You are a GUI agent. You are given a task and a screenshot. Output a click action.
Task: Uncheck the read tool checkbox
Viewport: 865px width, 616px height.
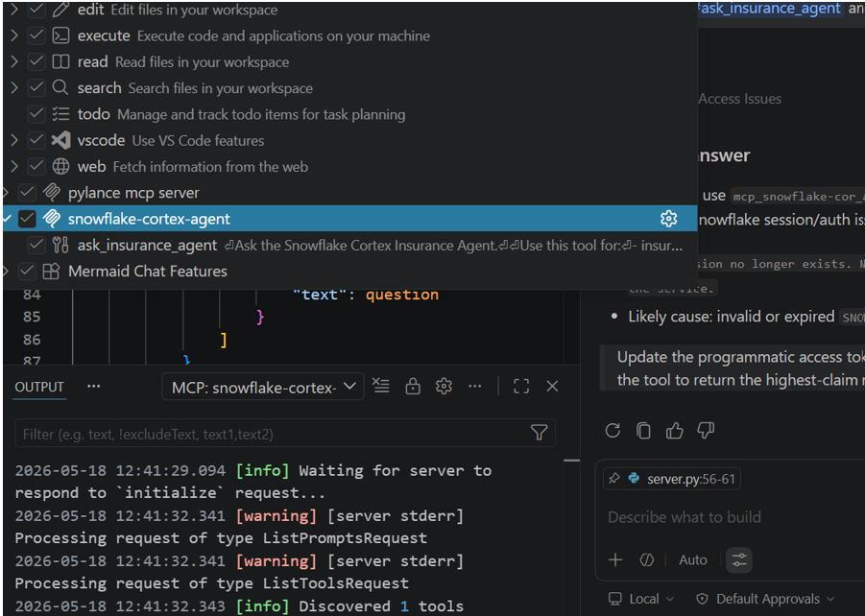(36, 61)
